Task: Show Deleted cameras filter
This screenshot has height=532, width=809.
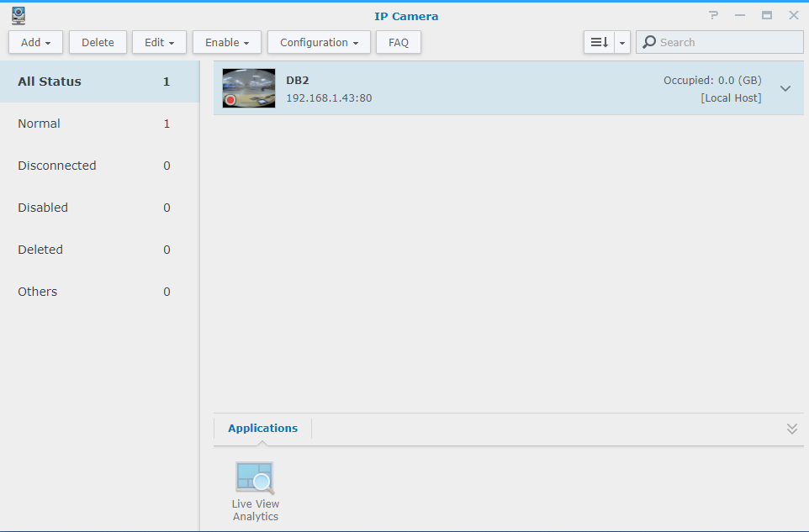Action: click(99, 250)
